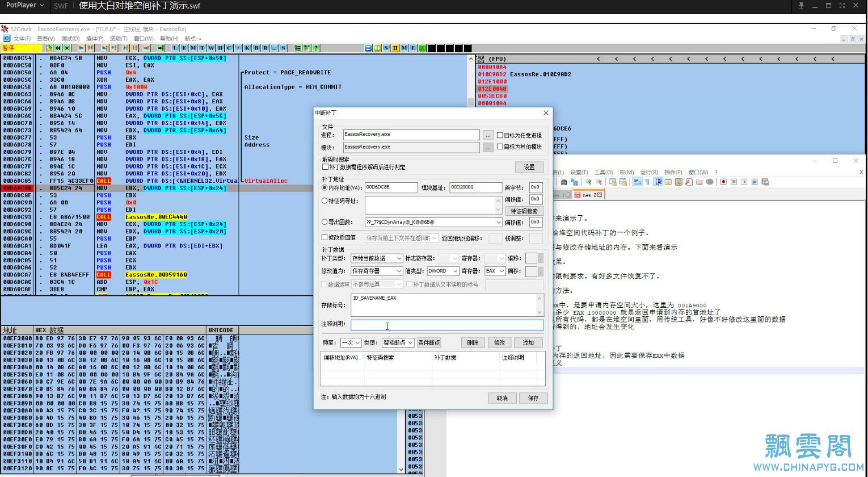Open the 寄存器 EAX dropdown
The width and height of the screenshot is (868, 477).
(495, 271)
